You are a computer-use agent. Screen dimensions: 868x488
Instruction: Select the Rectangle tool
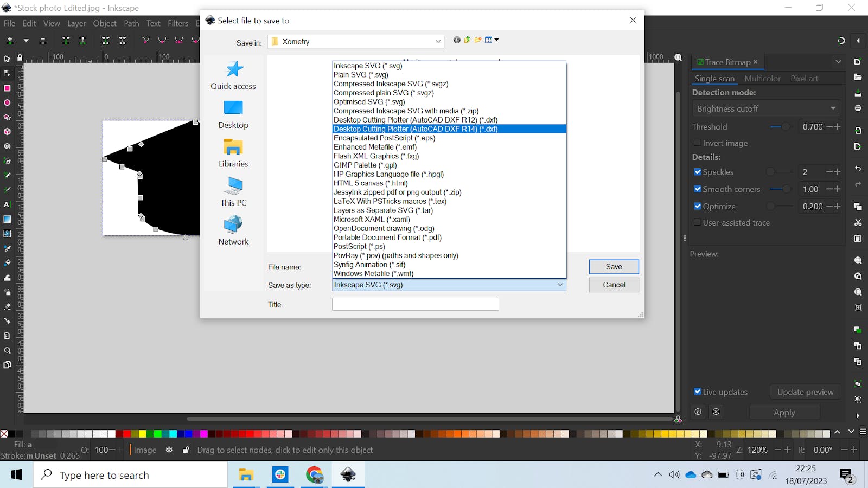[x=7, y=87]
